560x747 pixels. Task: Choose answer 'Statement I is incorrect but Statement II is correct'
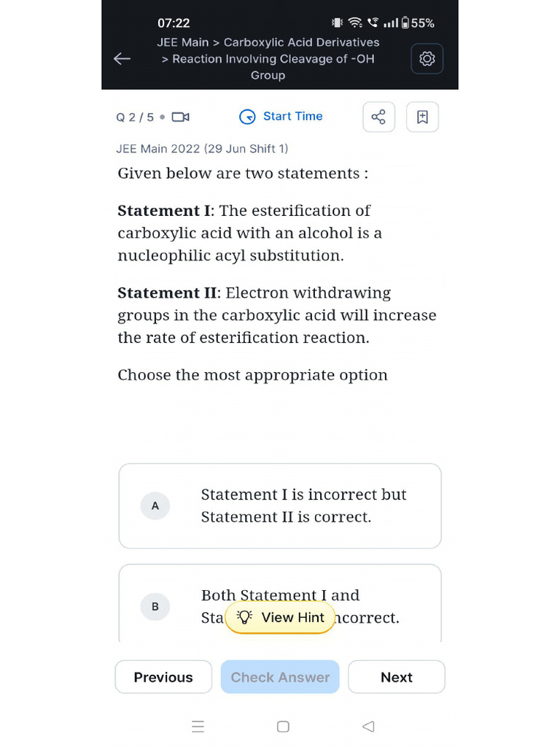[303, 506]
